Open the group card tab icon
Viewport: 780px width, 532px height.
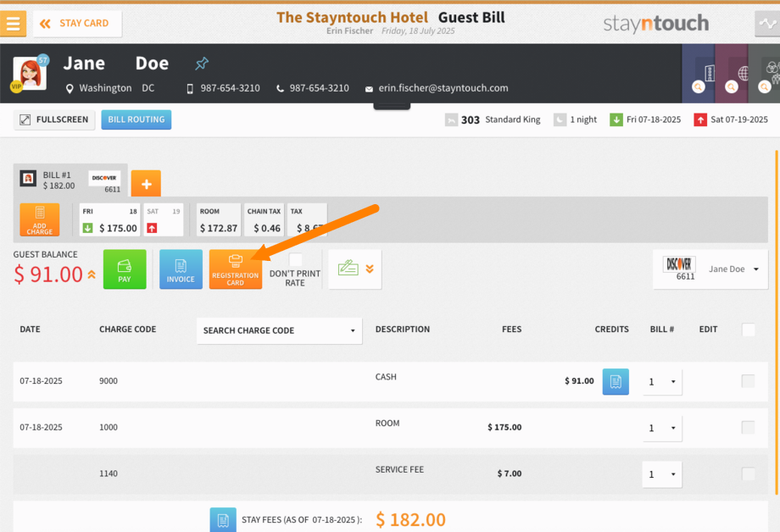pyautogui.click(x=764, y=74)
